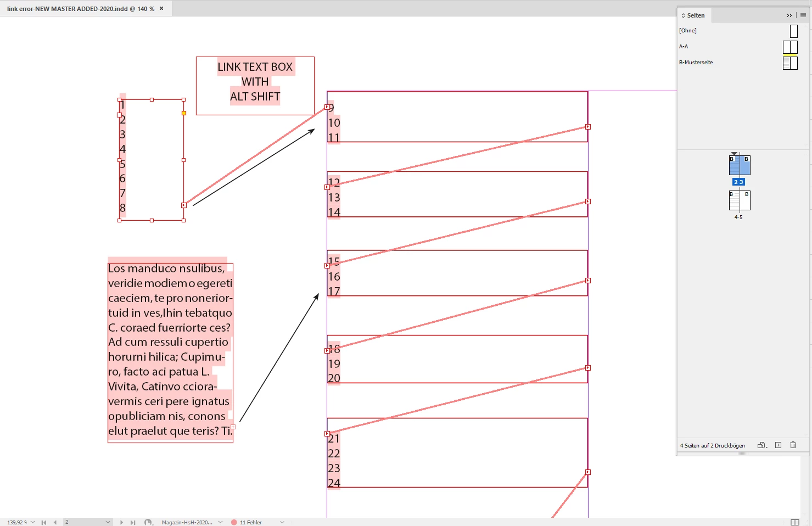Select the 2-3 spread thumbnail
Image resolution: width=812 pixels, height=526 pixels.
[740, 165]
